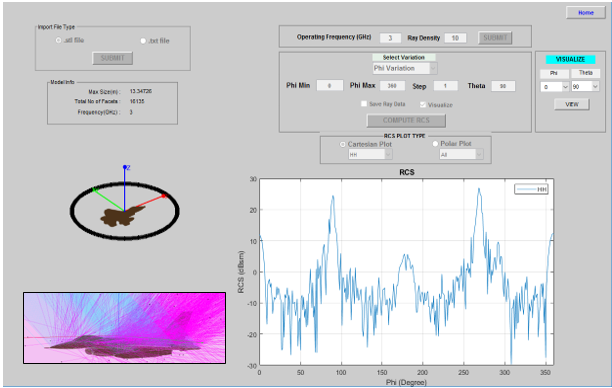Click the RCS plot title
The height and width of the screenshot is (388, 612).
tap(407, 172)
